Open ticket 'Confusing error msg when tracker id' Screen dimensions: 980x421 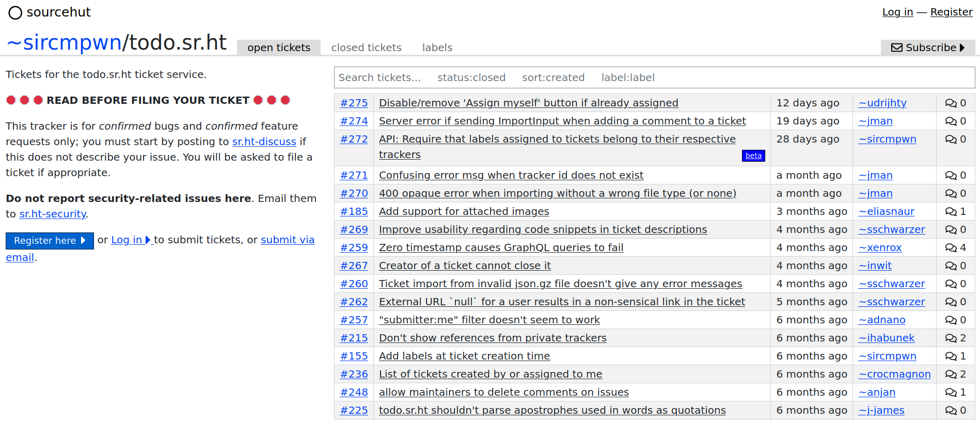point(511,175)
